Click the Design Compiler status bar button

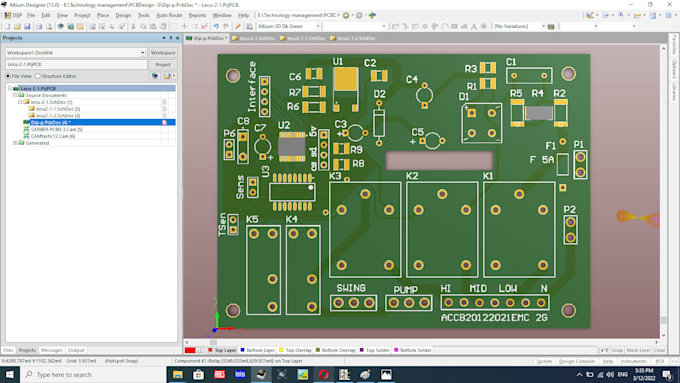(x=577, y=361)
